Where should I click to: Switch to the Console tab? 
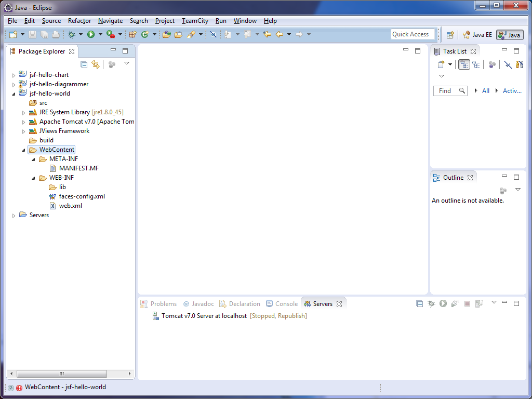point(286,304)
